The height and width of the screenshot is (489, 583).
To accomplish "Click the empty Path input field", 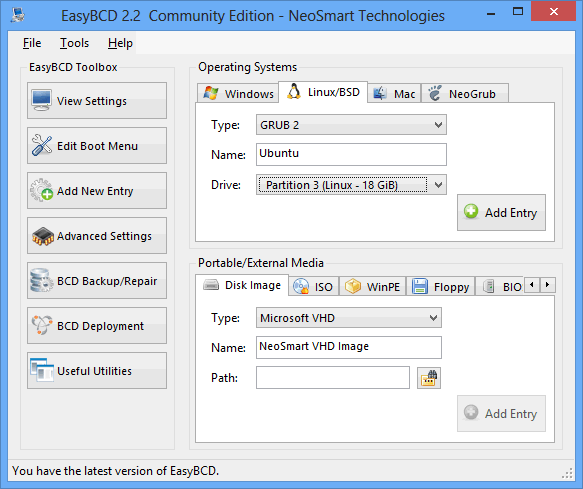I will (333, 378).
